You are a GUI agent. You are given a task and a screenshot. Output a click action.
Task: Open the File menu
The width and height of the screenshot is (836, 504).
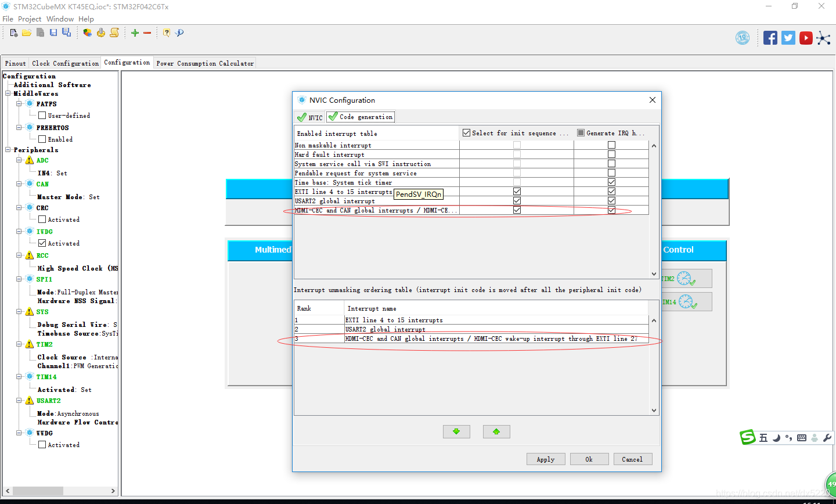tap(8, 19)
